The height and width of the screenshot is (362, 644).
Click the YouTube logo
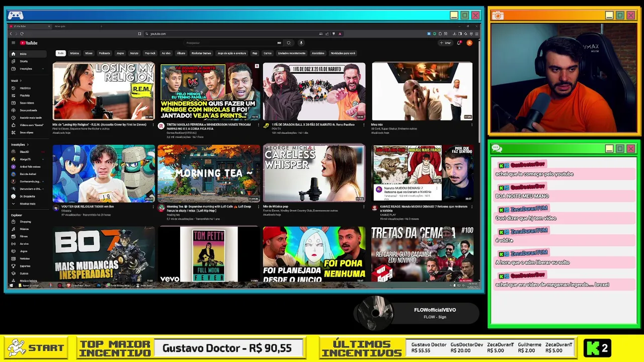click(29, 43)
